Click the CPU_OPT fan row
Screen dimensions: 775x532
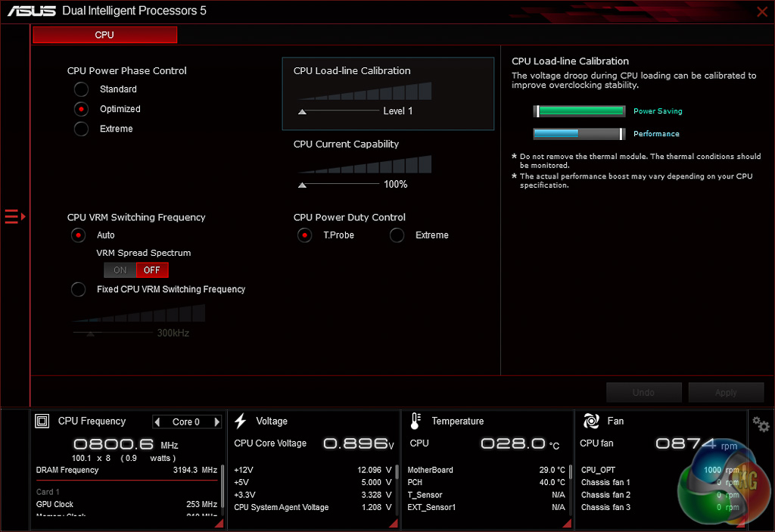point(660,470)
